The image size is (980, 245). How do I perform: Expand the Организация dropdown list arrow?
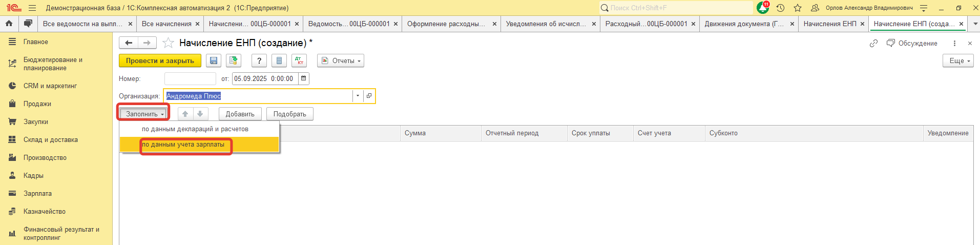[x=358, y=96]
